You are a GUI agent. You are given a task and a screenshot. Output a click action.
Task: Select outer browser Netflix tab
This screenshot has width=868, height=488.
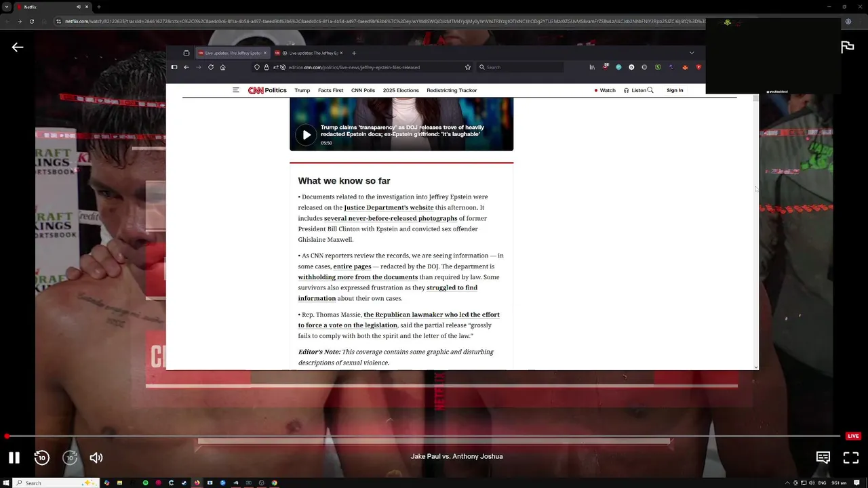pos(51,7)
